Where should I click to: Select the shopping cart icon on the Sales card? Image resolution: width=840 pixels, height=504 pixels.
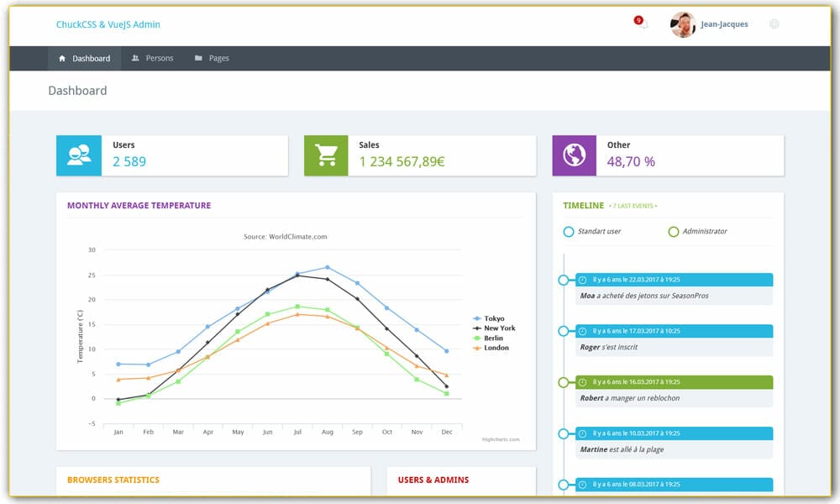pos(326,155)
